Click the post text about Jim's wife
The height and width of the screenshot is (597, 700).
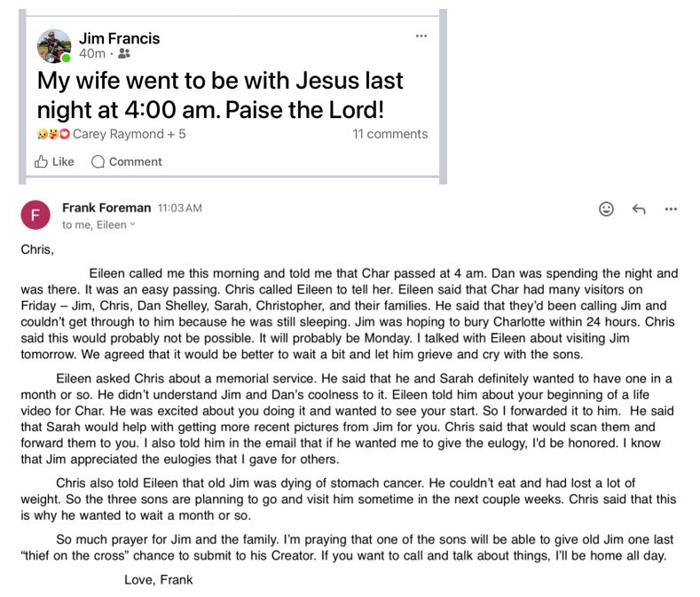pos(220,94)
